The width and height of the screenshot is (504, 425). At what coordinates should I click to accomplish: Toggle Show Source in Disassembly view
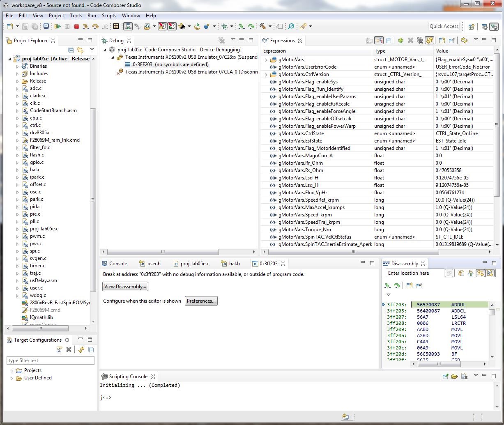pyautogui.click(x=490, y=273)
